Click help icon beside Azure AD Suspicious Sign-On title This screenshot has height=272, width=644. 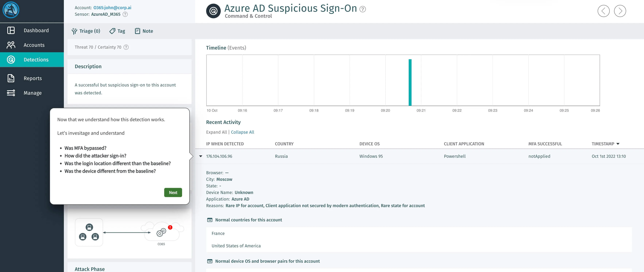coord(363,9)
